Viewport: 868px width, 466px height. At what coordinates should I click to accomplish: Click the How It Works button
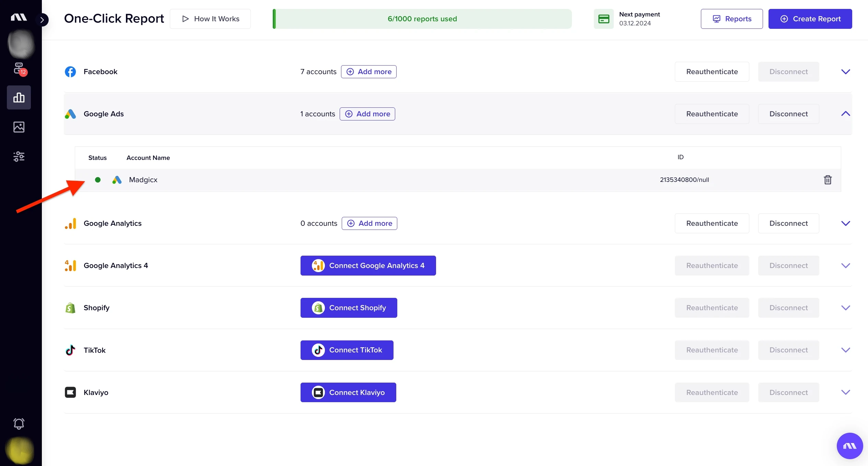(210, 19)
